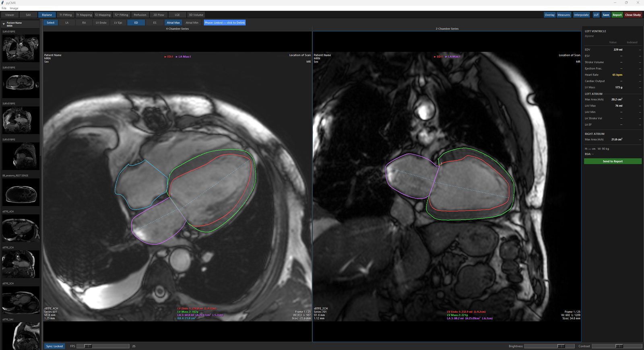Select the Atrial Max phase

click(x=173, y=23)
